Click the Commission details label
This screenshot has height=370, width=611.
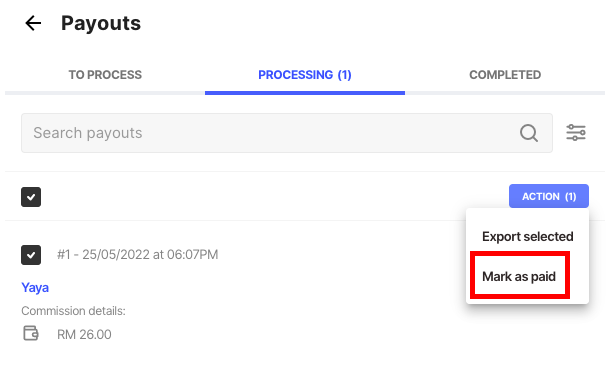point(73,311)
